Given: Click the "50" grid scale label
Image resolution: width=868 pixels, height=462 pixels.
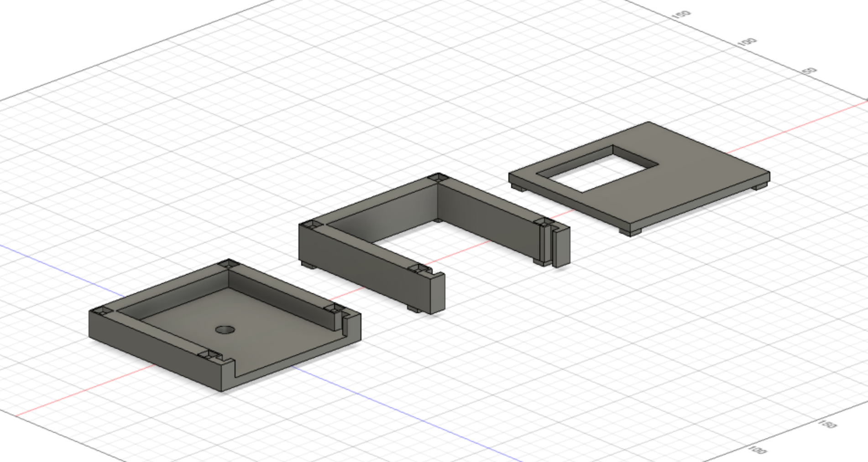Looking at the screenshot, I should click(810, 71).
